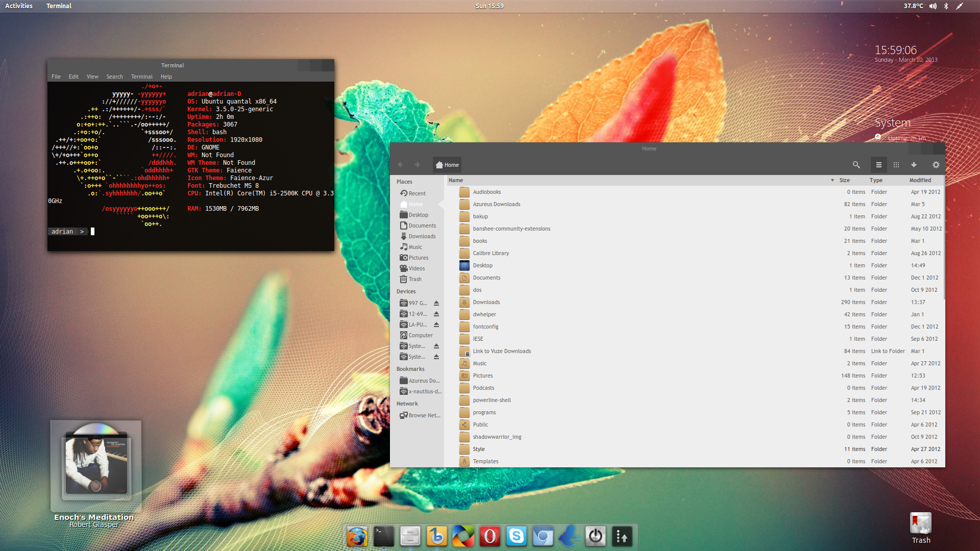This screenshot has height=551, width=980.
Task: Open Azureus Do... bookmark in sidebar
Action: [x=420, y=381]
